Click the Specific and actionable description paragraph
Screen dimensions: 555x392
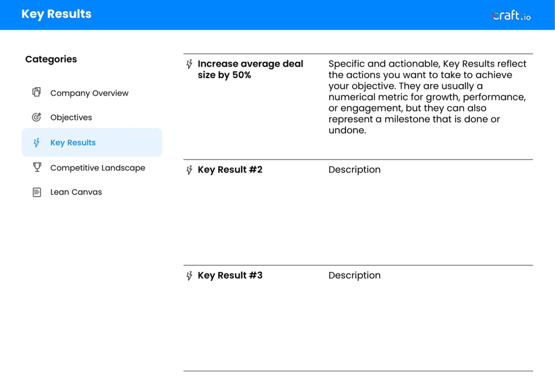[x=427, y=97]
